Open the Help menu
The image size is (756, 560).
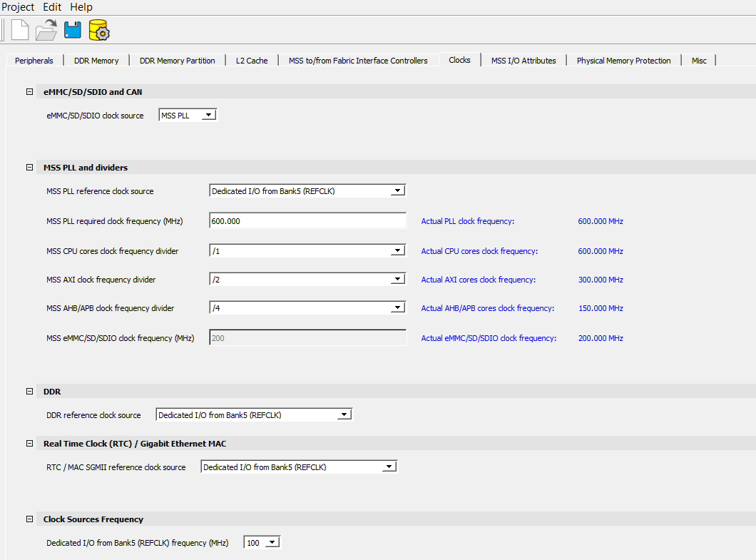[81, 7]
